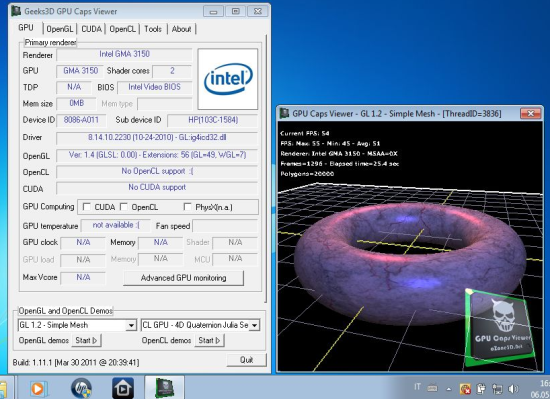The width and height of the screenshot is (550, 399).
Task: Select the GPU tab
Action: click(x=26, y=28)
